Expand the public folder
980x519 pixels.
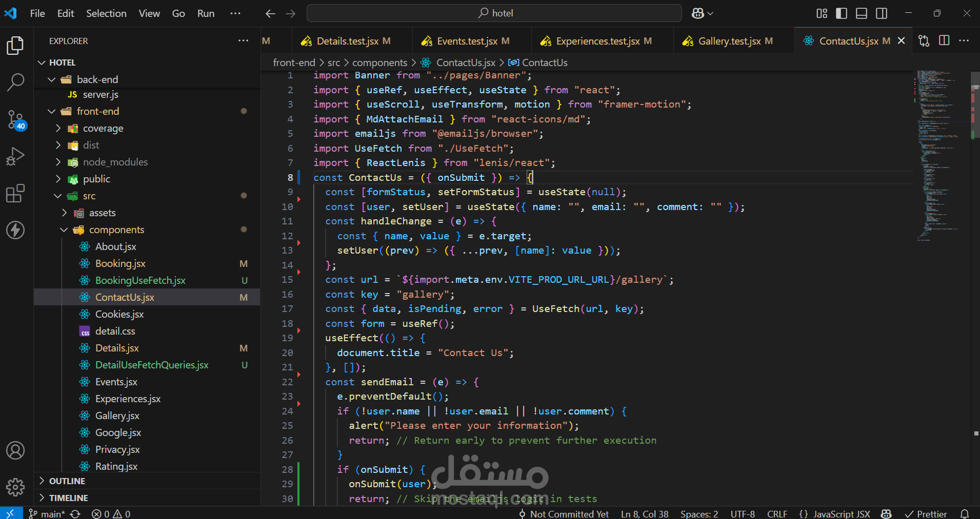[x=58, y=179]
